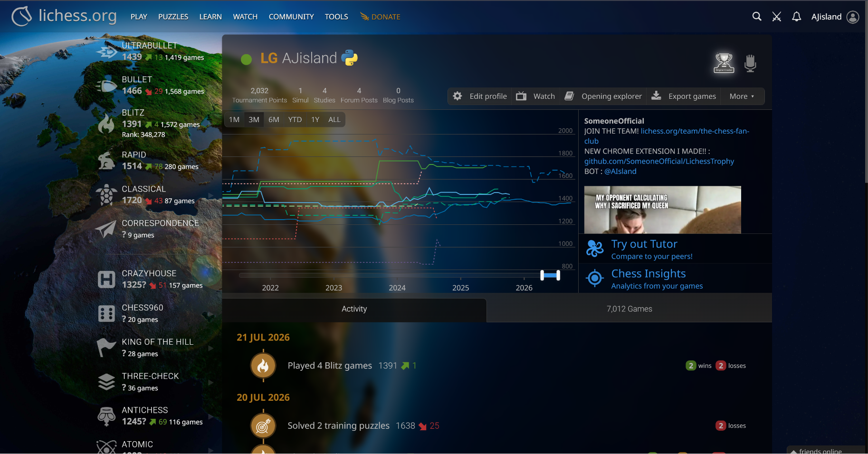The height and width of the screenshot is (454, 868).
Task: Click the green online status dot
Action: [x=246, y=59]
